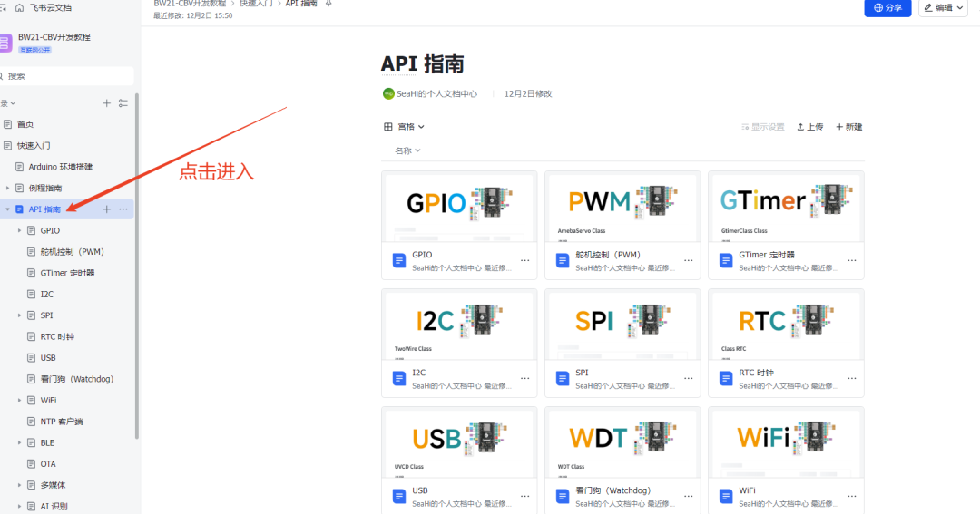Open 快速入门 in the sidebar

34,146
